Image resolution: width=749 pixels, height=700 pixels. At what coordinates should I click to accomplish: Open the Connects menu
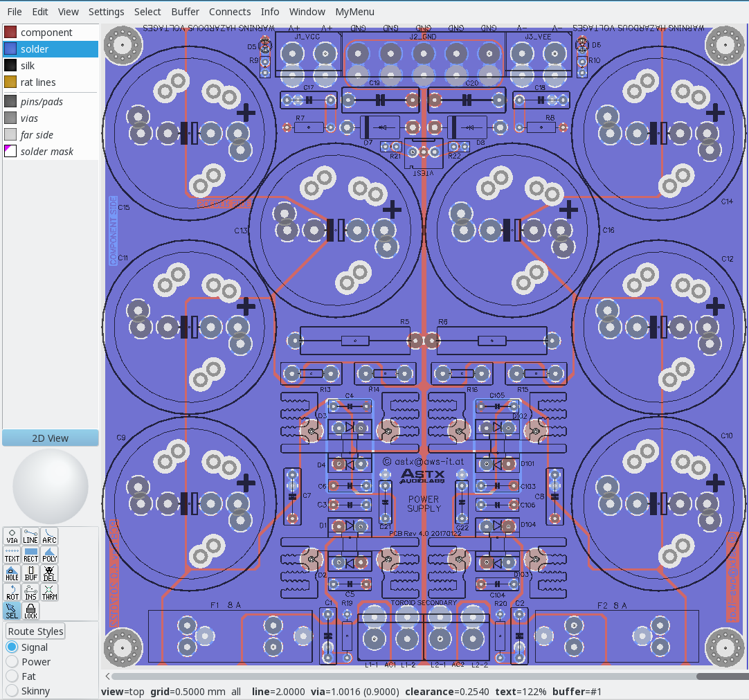pos(230,12)
